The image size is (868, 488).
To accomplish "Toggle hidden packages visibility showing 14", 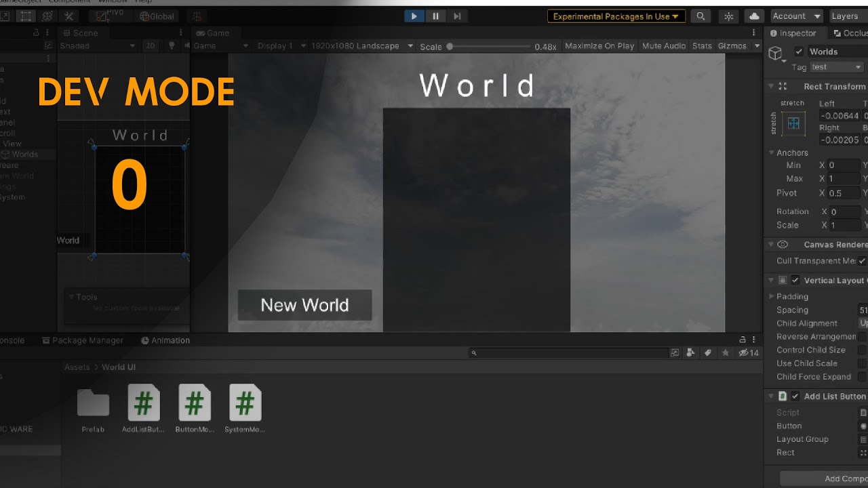I will [749, 352].
